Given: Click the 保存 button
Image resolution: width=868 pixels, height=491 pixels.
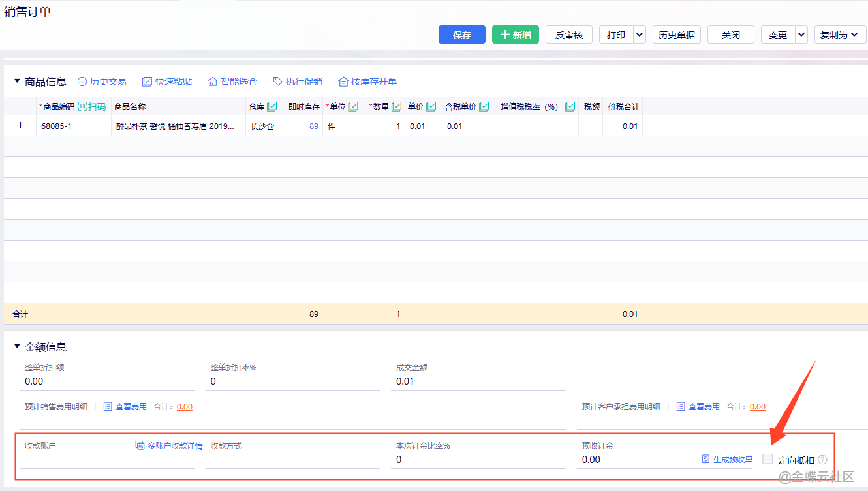Looking at the screenshot, I should tap(462, 35).
